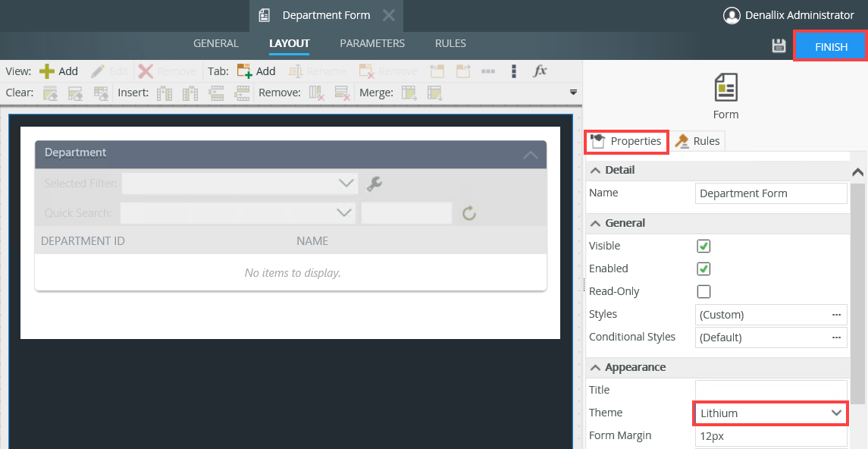Switch to the Parameters tab
The height and width of the screenshot is (449, 868).
371,44
